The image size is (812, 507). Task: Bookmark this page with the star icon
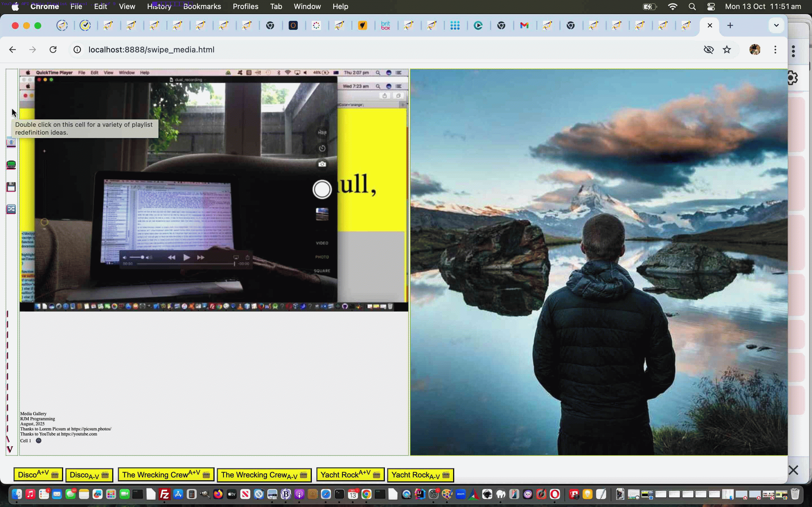(727, 50)
